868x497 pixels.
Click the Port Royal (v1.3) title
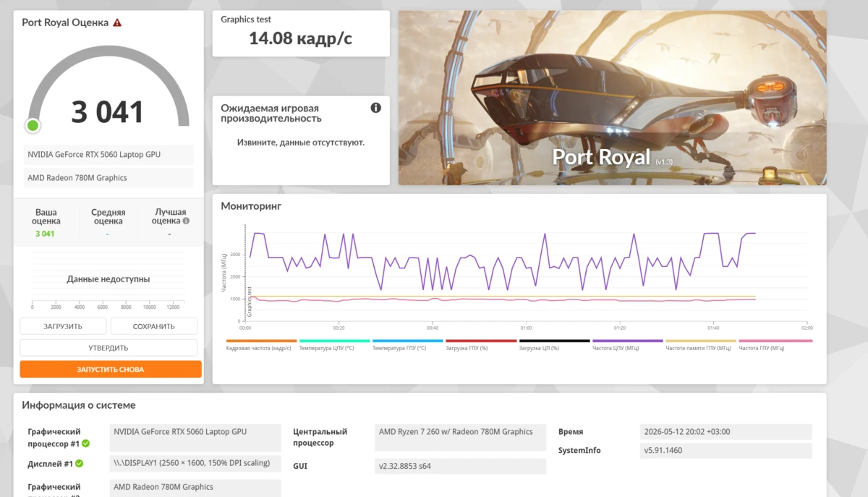click(613, 157)
